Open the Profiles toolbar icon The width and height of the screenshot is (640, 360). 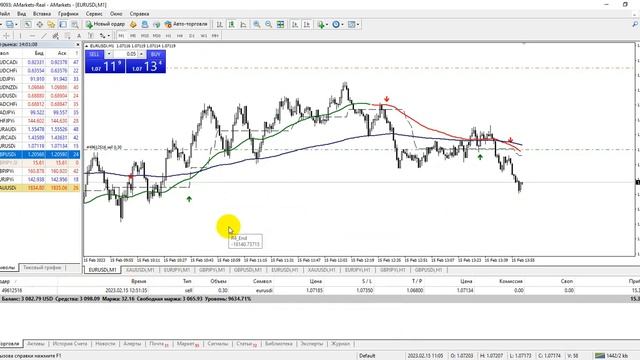[9, 24]
